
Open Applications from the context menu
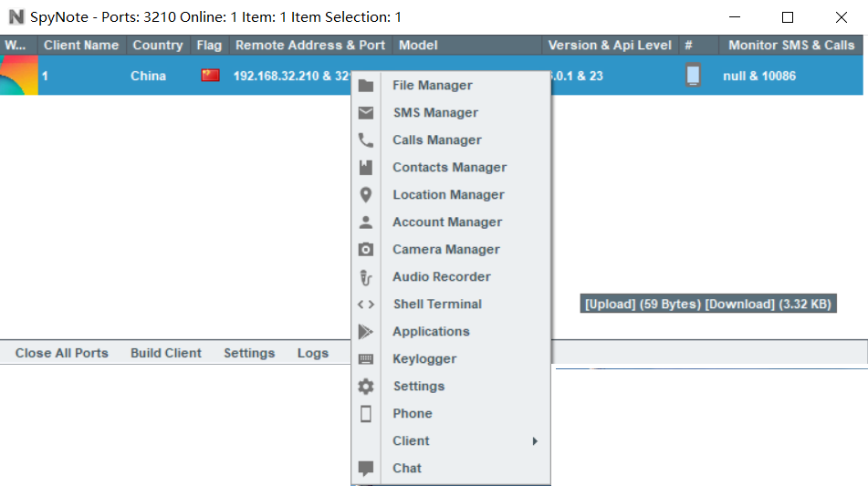point(431,332)
